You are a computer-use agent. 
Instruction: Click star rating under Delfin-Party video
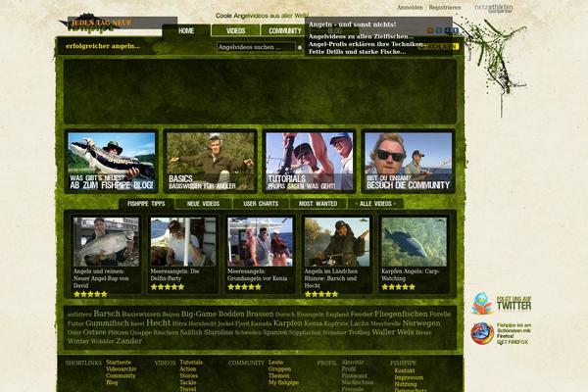click(x=168, y=287)
